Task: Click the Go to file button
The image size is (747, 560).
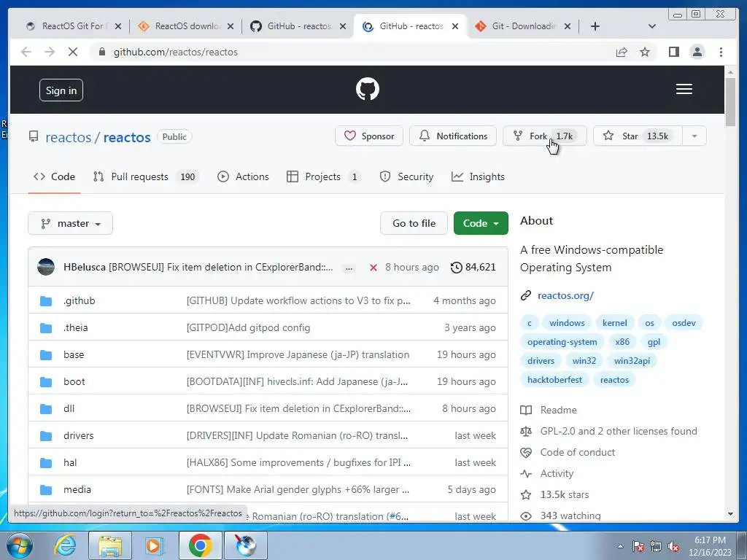Action: pyautogui.click(x=414, y=223)
